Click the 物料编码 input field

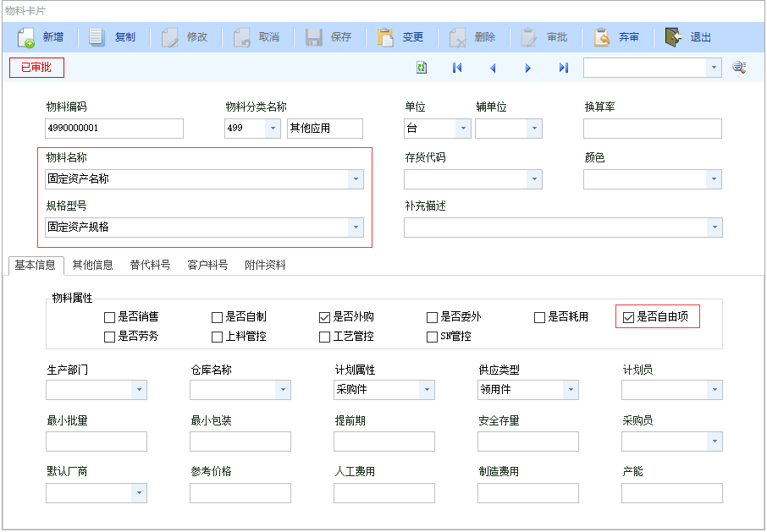(114, 129)
